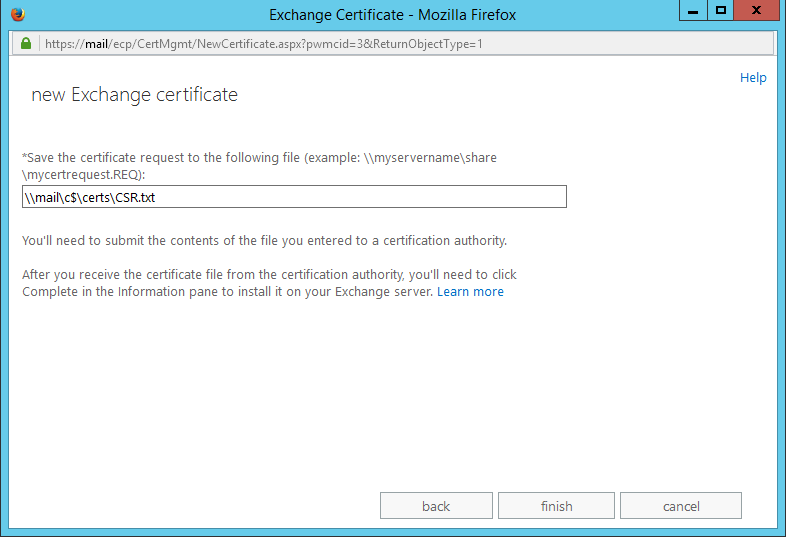Click the 'Exchange Certificate - Mozilla Firefox' title bar
The height and width of the screenshot is (537, 786).
390,15
